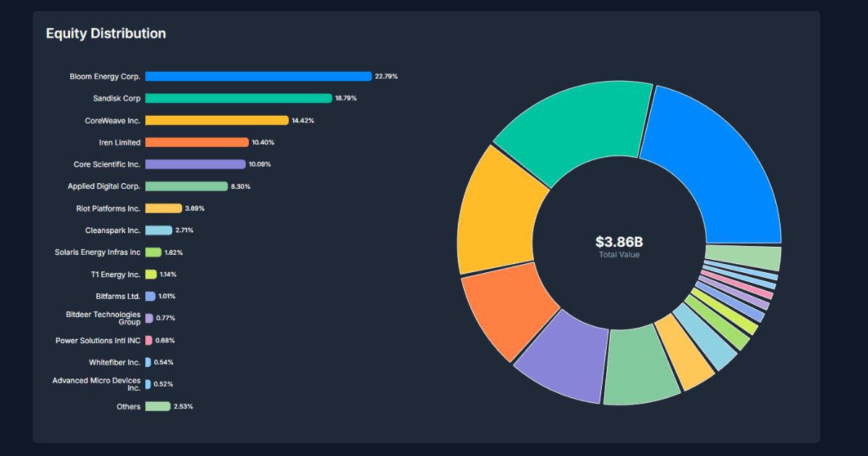Click the 2.71% value
This screenshot has width=868, height=456.
click(x=184, y=230)
